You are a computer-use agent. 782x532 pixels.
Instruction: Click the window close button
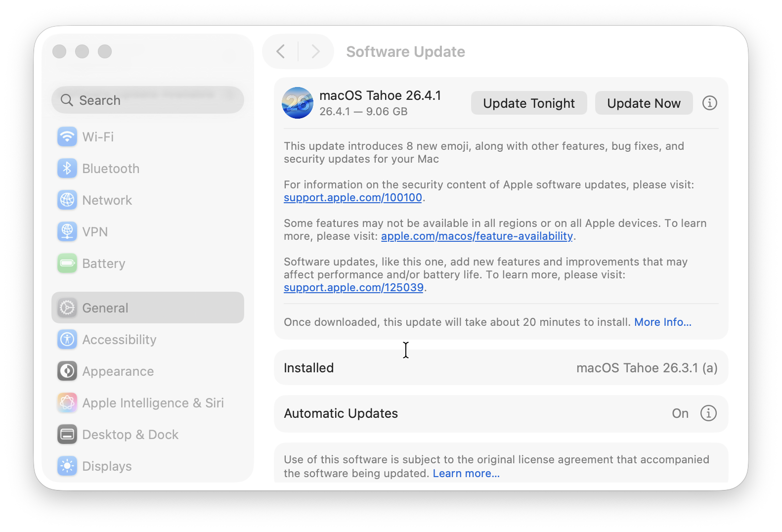coord(59,51)
